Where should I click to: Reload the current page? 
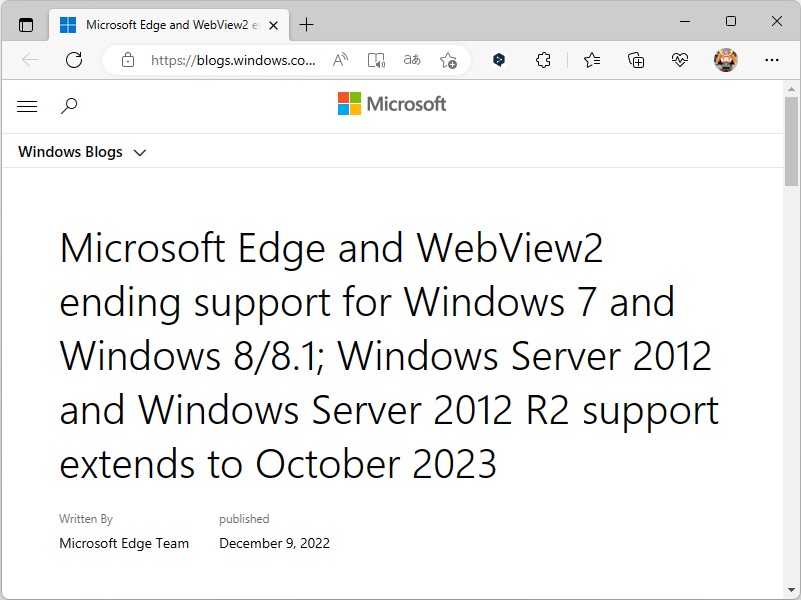click(74, 60)
